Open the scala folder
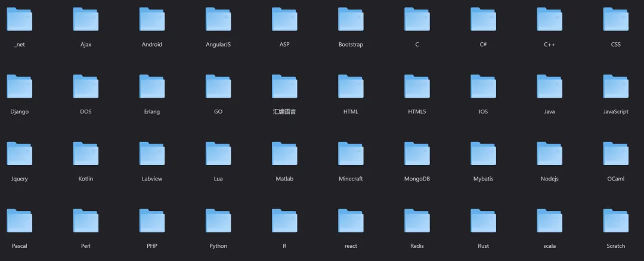The height and width of the screenshot is (261, 644). pyautogui.click(x=550, y=221)
